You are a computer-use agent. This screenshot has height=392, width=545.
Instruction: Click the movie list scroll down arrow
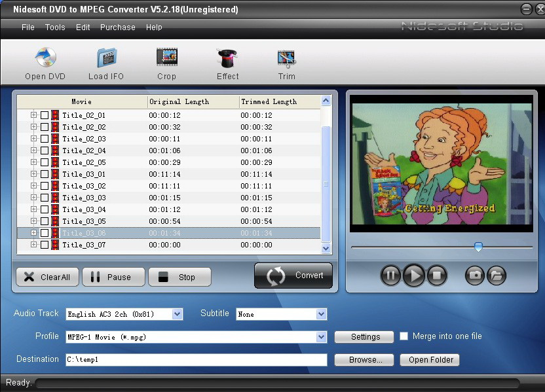(x=326, y=248)
